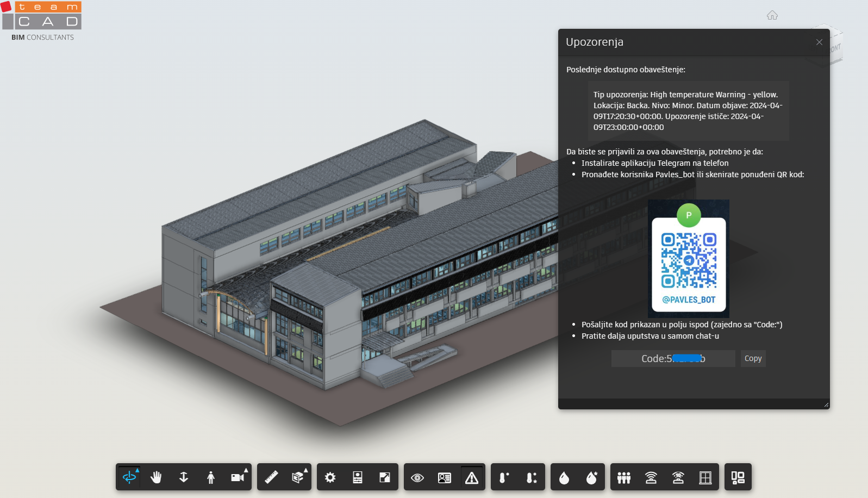This screenshot has width=868, height=498.
Task: Click the Code input field
Action: pos(673,358)
